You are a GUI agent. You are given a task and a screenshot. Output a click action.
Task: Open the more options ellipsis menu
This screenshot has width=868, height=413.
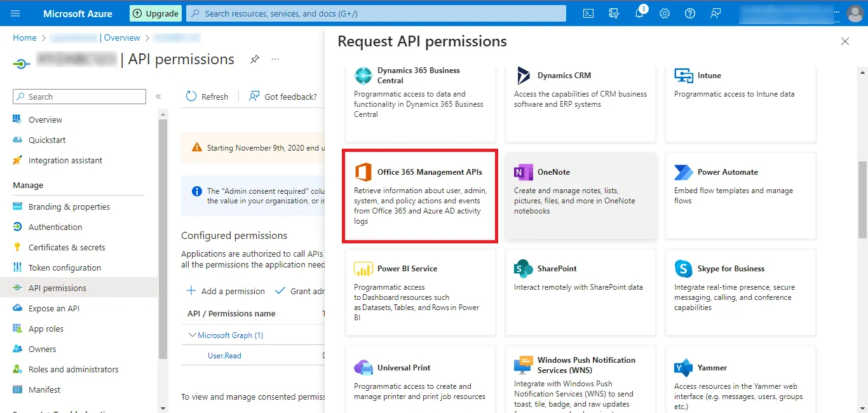tap(275, 59)
